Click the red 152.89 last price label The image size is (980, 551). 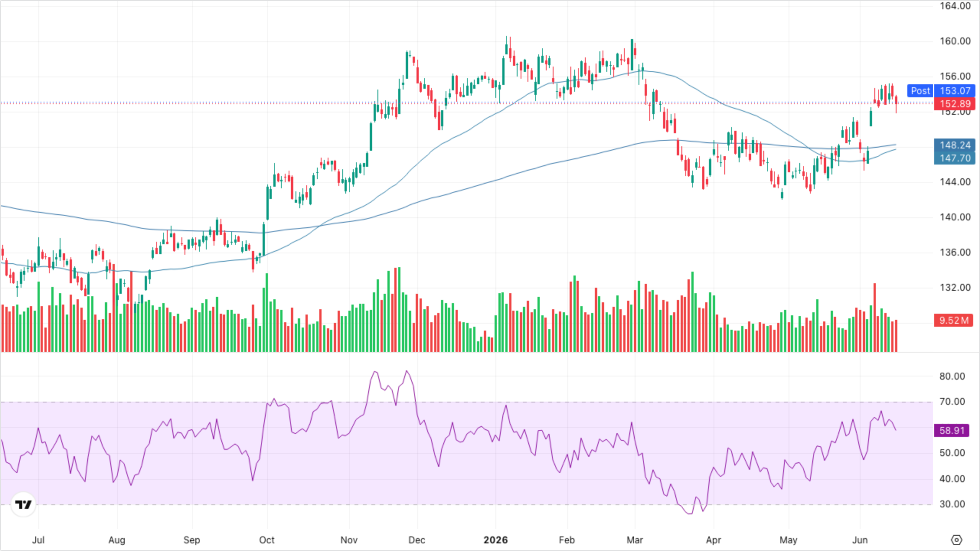(955, 104)
